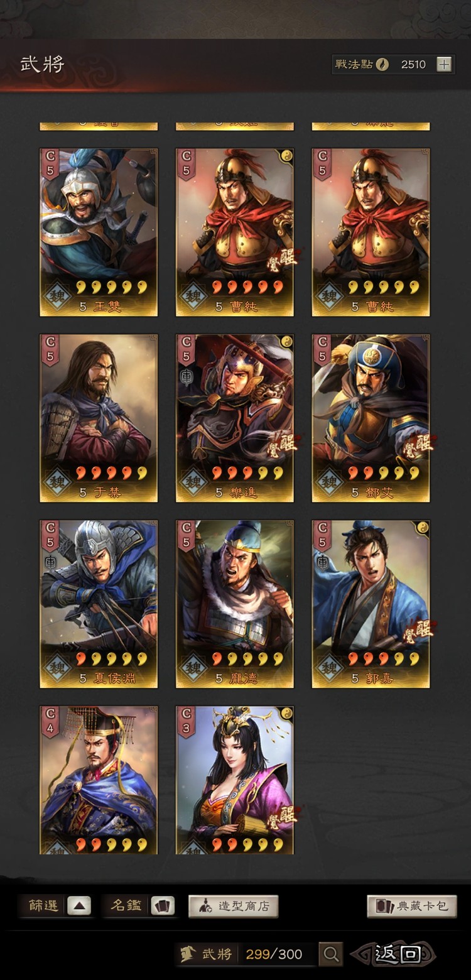Open the 造型商店 skin shop
This screenshot has height=980, width=471.
coord(234,906)
